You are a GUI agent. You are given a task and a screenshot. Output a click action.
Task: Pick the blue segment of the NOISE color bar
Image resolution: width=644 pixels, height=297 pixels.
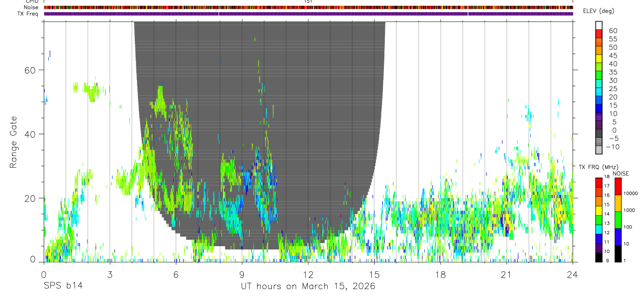pos(618,237)
